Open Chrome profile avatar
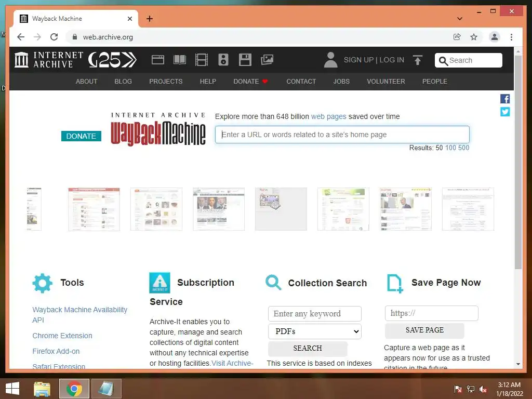 [495, 37]
